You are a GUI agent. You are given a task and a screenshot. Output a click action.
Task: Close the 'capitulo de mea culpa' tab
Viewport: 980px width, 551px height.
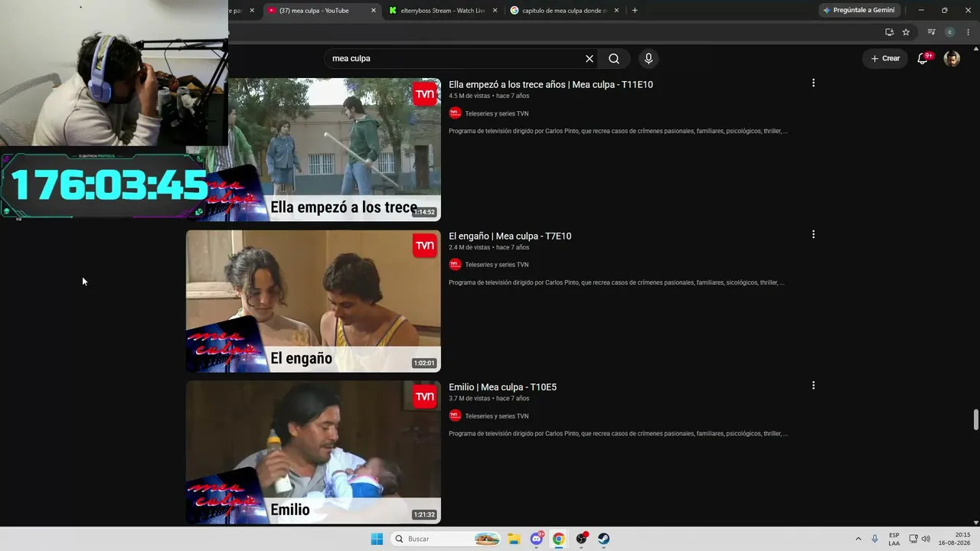point(617,11)
